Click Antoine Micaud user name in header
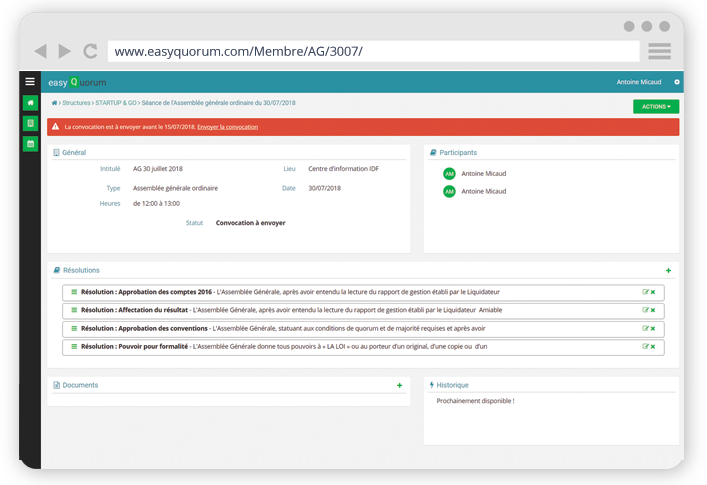 coord(639,82)
